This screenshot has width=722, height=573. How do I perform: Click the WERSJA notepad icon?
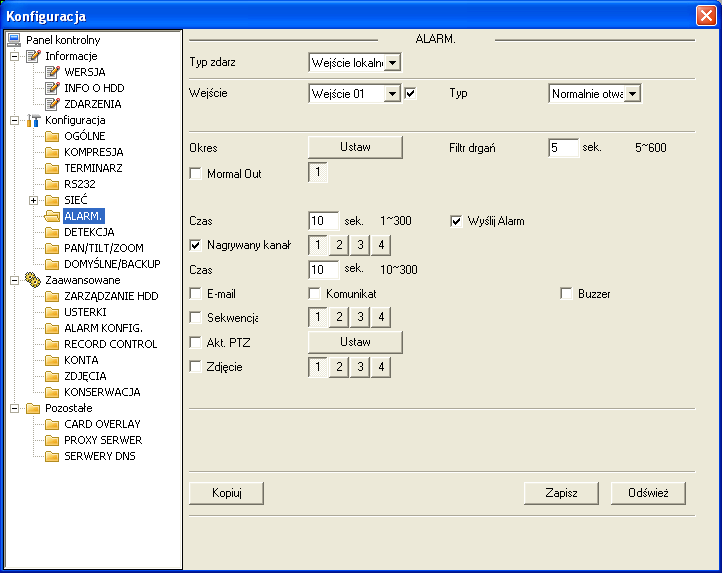pyautogui.click(x=52, y=72)
